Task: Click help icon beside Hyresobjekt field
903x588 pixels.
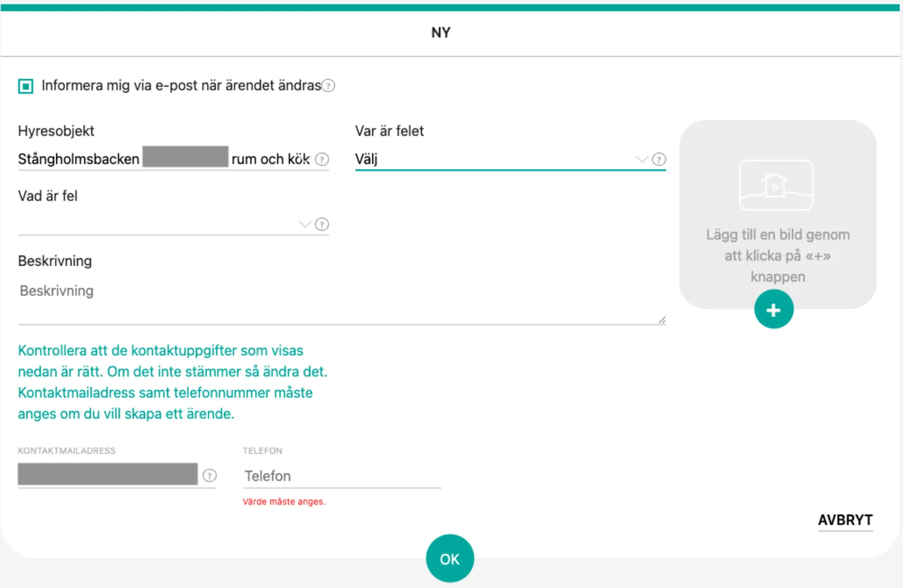Action: point(322,159)
